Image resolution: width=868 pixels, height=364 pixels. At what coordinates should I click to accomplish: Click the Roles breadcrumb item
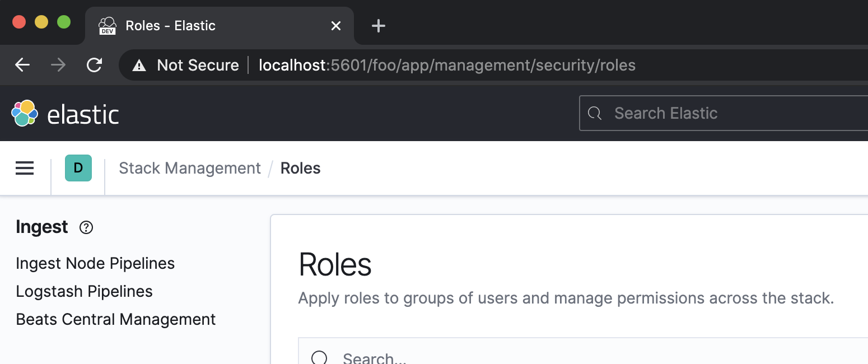pos(300,168)
